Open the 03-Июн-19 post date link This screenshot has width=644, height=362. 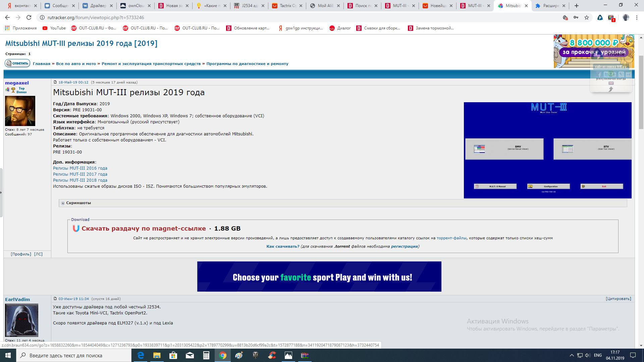tap(74, 299)
